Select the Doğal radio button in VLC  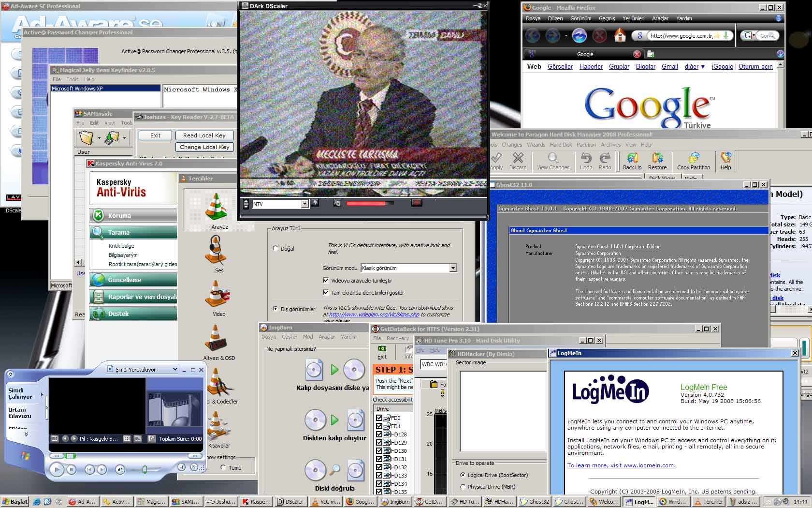click(x=275, y=249)
